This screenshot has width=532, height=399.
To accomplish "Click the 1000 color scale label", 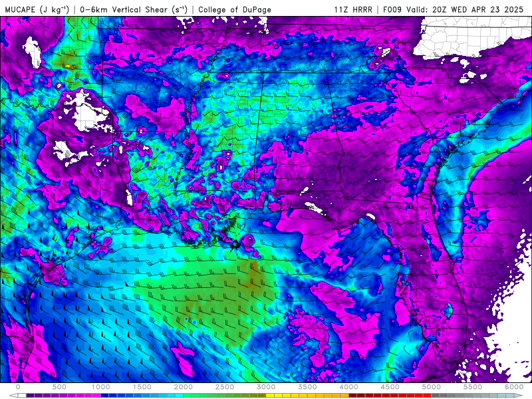I will [x=101, y=387].
